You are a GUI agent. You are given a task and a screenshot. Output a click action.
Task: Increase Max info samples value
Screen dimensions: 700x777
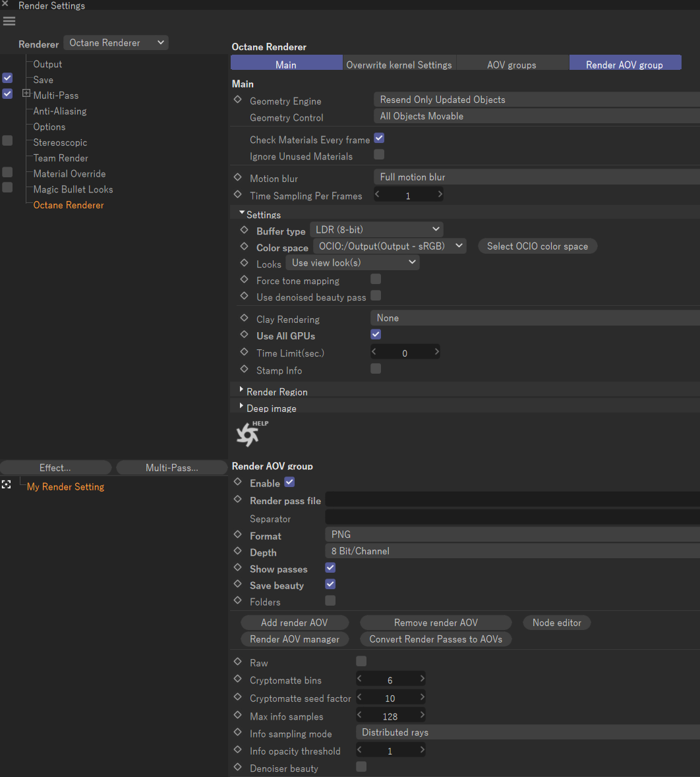tap(422, 714)
